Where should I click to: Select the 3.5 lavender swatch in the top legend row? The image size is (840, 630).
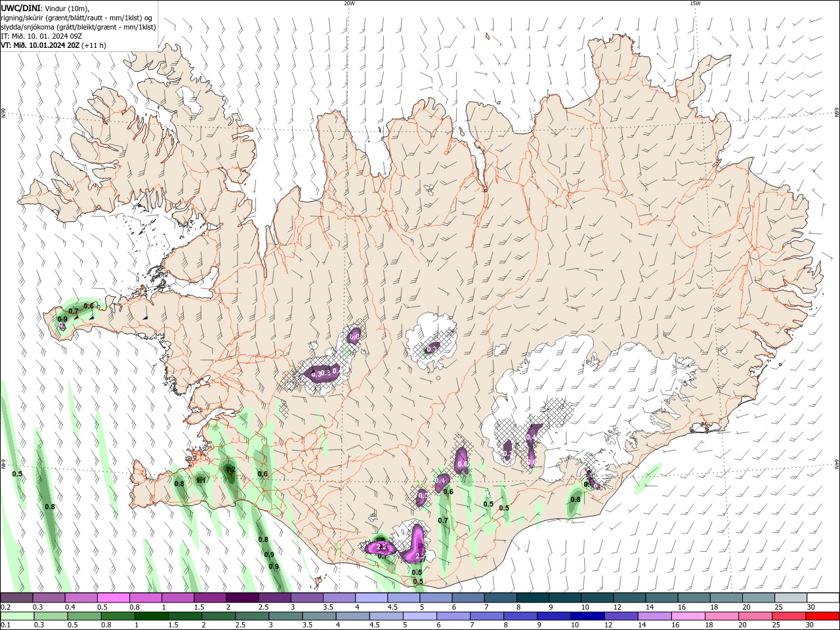pyautogui.click(x=339, y=598)
